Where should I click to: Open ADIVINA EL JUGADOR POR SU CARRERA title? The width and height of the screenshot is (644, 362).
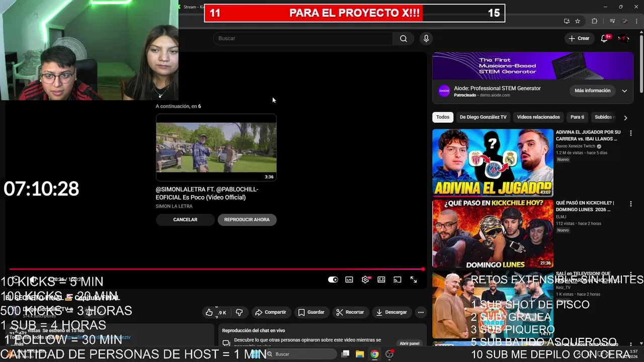[x=588, y=136]
